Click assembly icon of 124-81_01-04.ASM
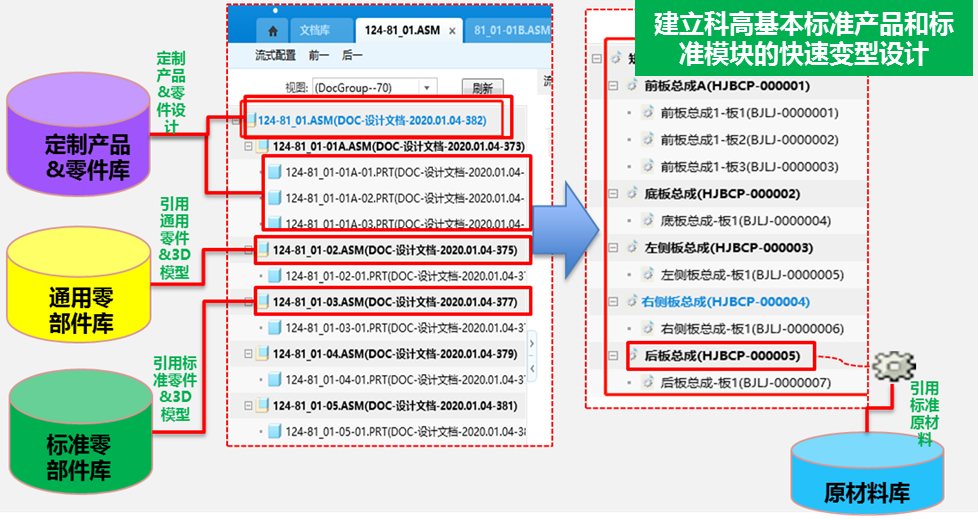978x519 pixels. pos(263,354)
